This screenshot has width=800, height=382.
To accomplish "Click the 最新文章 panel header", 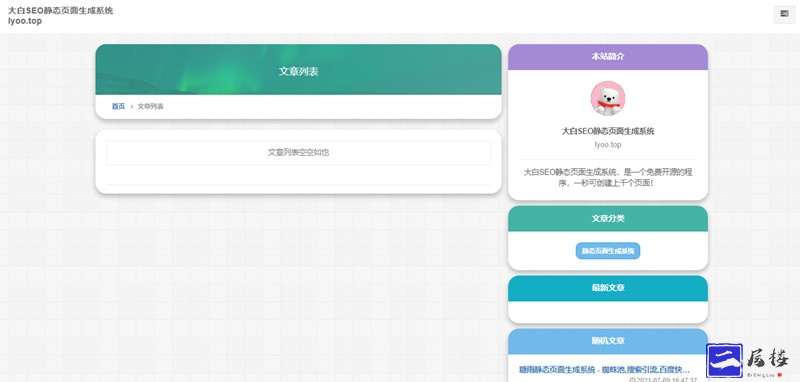I will click(x=608, y=288).
